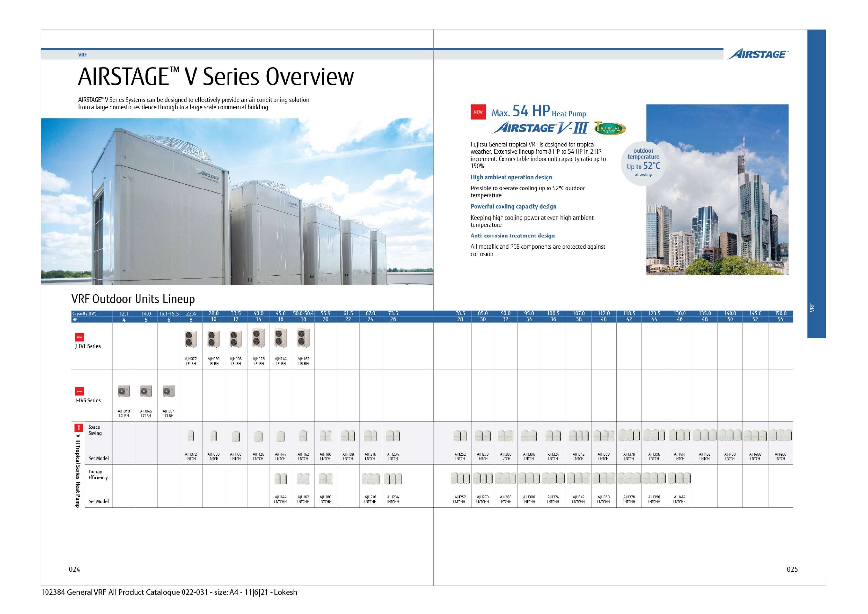Click the Max. 54 HP Heat Pump heading
The image size is (868, 614).
click(x=539, y=111)
